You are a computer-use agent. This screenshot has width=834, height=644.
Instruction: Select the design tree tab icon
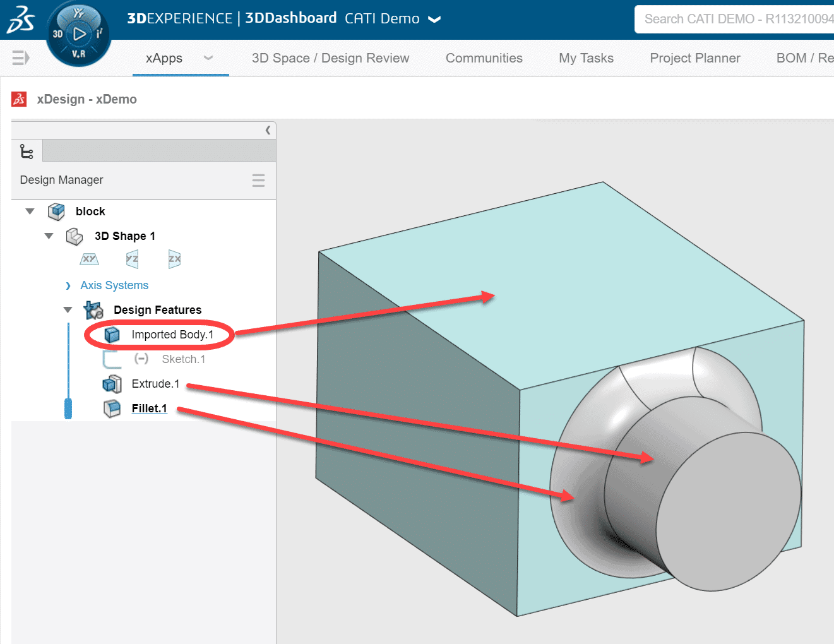27,152
